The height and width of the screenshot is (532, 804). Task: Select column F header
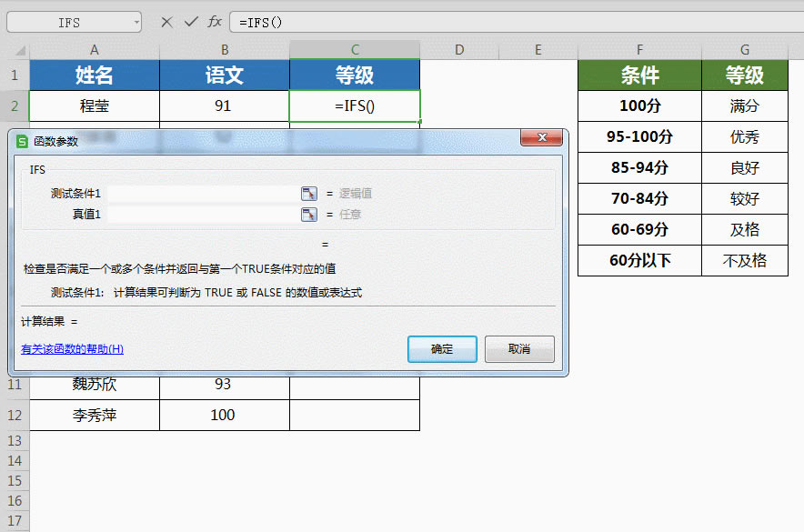pos(639,50)
